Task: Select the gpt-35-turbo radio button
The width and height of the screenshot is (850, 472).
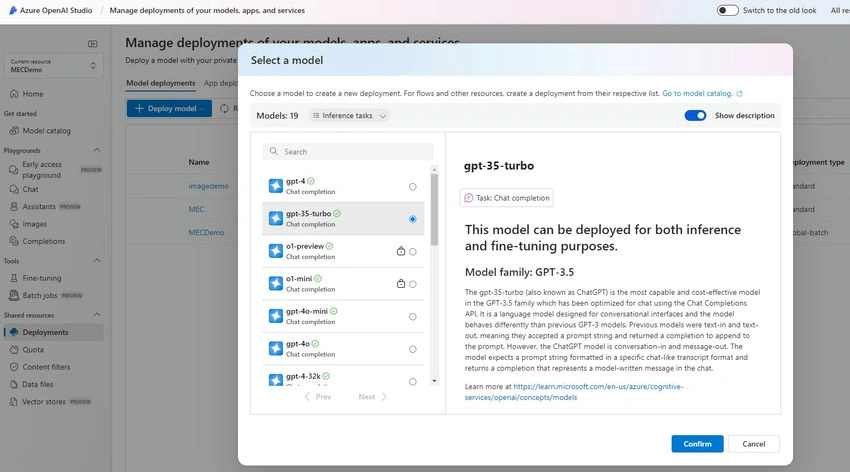Action: tap(413, 219)
